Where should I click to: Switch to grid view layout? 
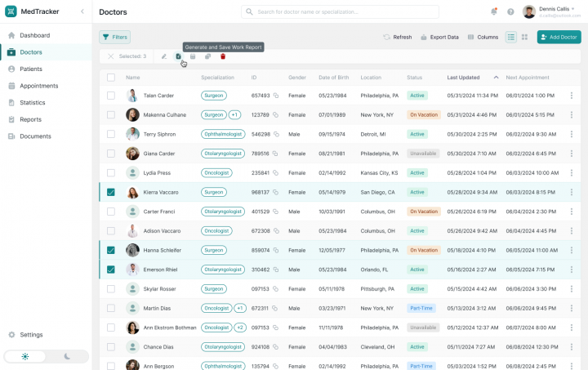(524, 37)
